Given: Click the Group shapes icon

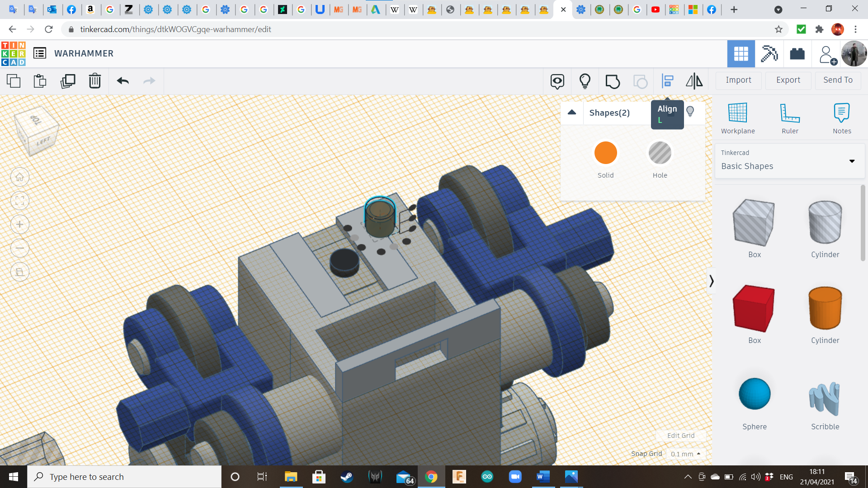Looking at the screenshot, I should [613, 81].
